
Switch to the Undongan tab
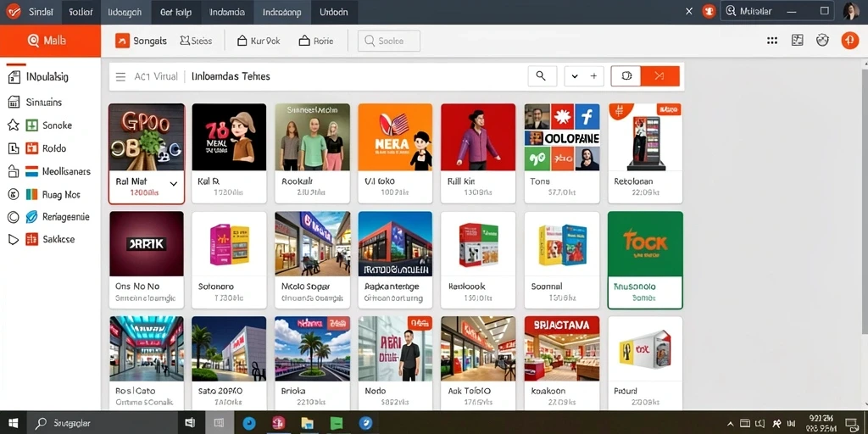tap(125, 12)
